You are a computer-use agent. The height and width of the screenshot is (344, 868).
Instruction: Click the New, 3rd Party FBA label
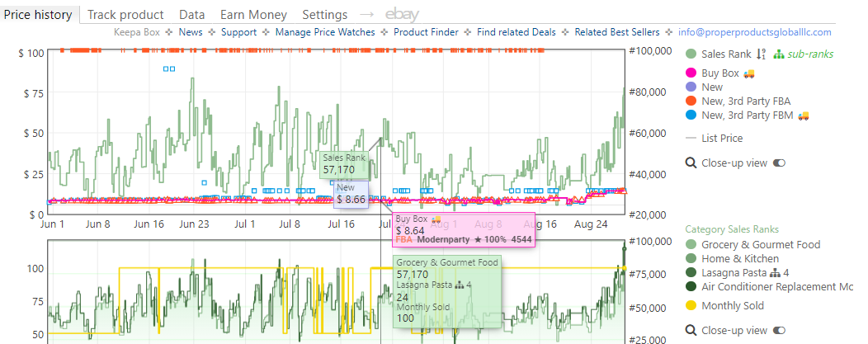tap(746, 101)
